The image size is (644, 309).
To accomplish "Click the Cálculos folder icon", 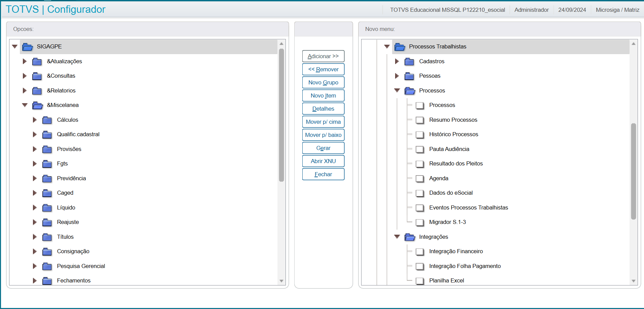I will [47, 120].
